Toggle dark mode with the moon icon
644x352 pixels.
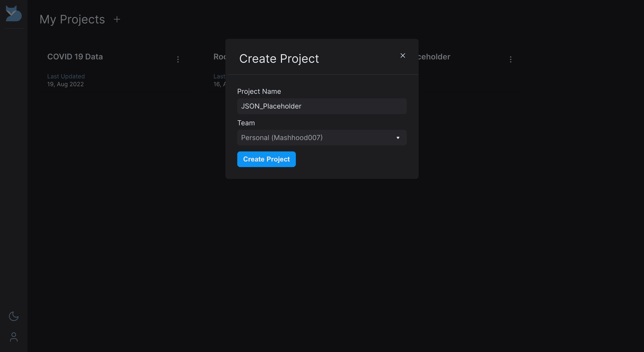(x=14, y=316)
